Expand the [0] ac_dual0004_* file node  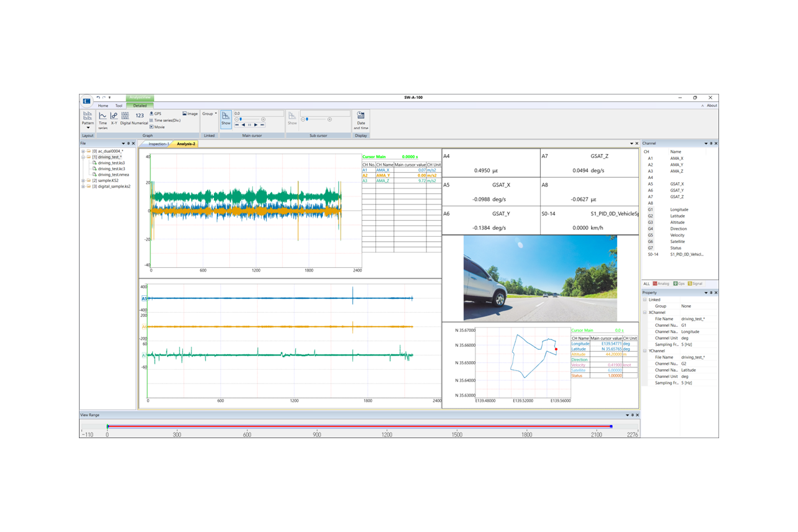pos(83,151)
